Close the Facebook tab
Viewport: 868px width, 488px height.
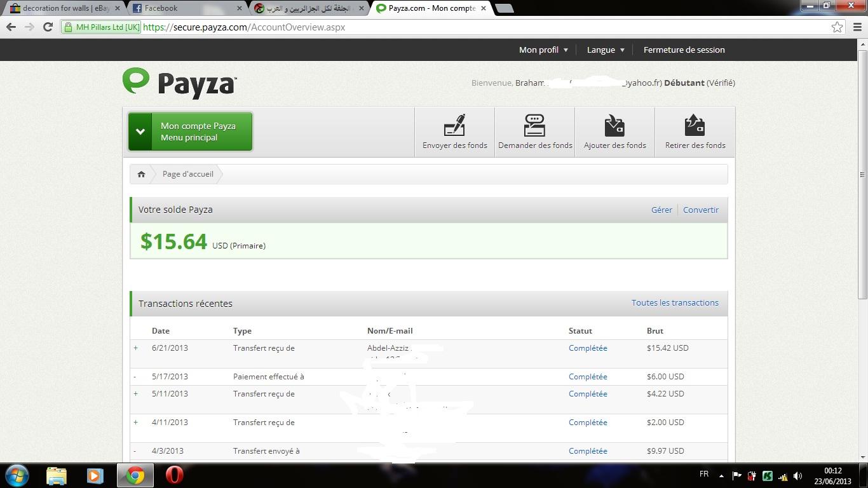pos(240,8)
